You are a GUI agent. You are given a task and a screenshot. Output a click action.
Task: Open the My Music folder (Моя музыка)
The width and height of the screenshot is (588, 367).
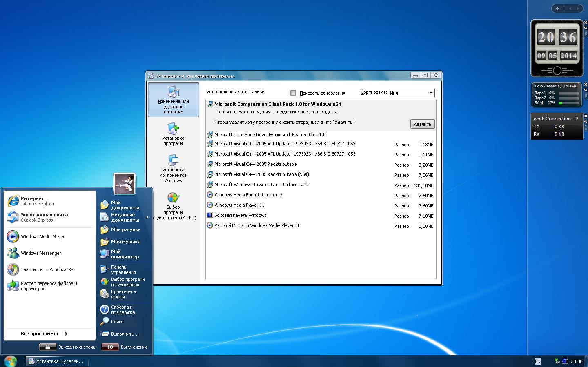coord(124,242)
